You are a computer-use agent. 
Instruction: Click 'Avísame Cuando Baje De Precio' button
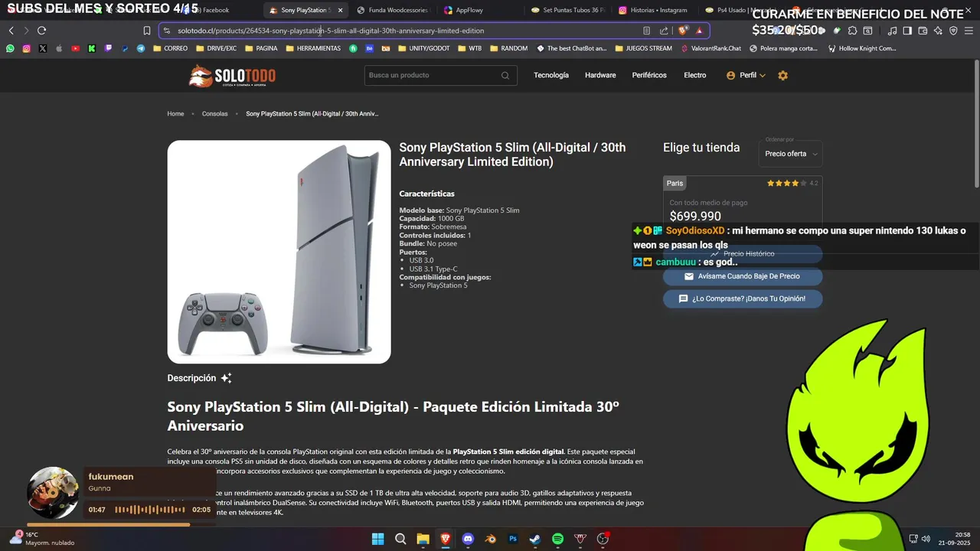click(743, 276)
